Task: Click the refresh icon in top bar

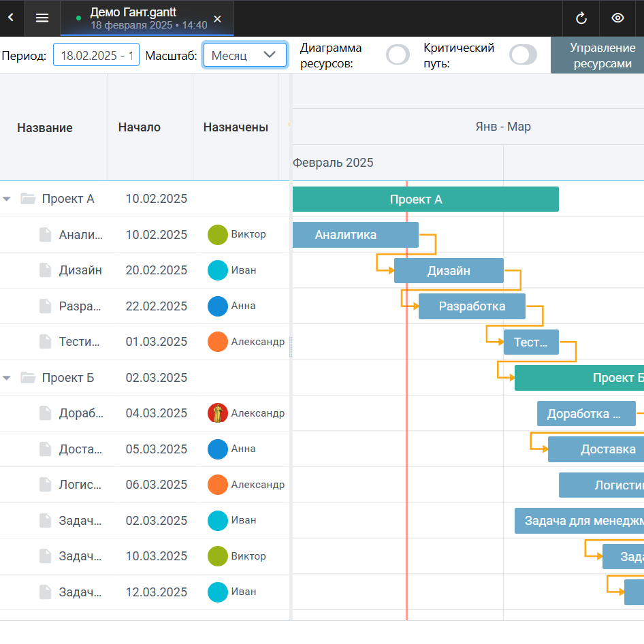Action: (581, 18)
